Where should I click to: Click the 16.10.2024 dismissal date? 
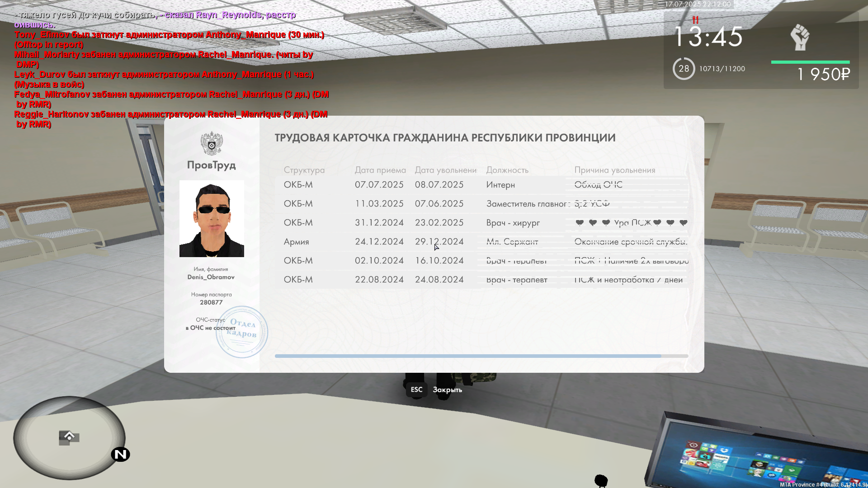[439, 260]
